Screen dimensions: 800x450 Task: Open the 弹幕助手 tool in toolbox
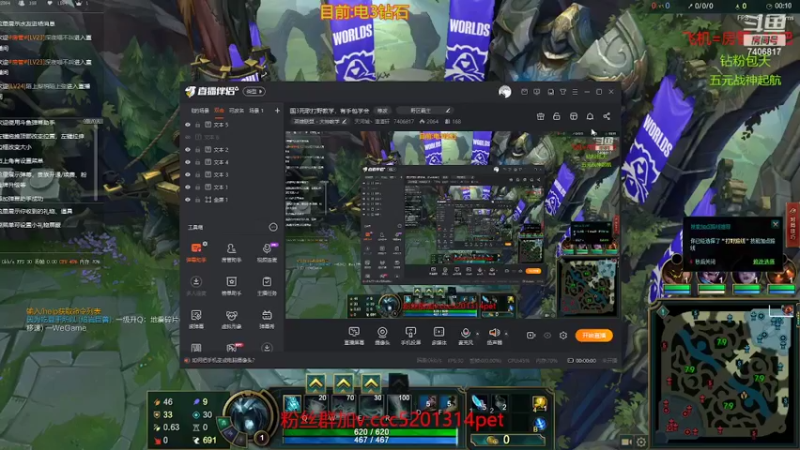(x=196, y=252)
